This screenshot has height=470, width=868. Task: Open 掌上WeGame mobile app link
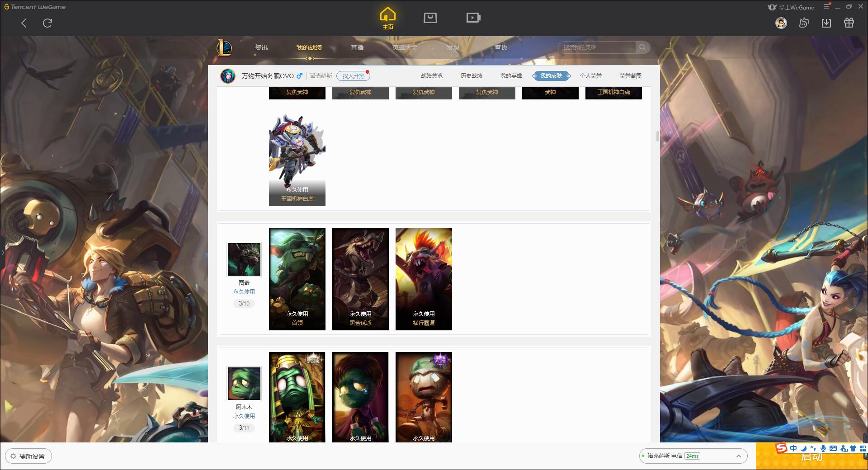coord(791,7)
